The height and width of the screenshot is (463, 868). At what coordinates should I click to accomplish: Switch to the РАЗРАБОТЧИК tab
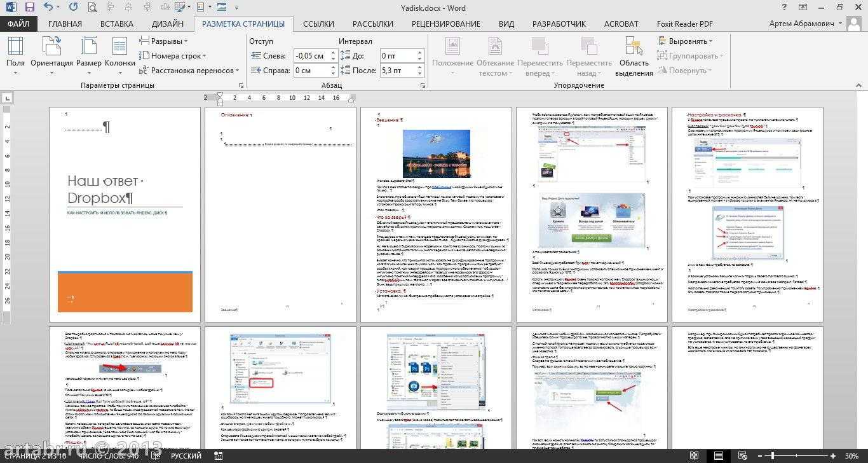[x=559, y=24]
